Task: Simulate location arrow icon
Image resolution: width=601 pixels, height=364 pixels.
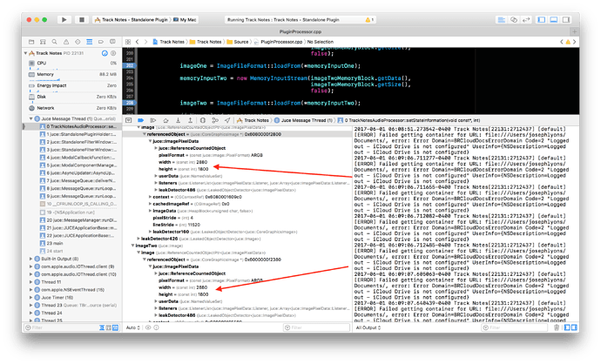Action: (227, 120)
